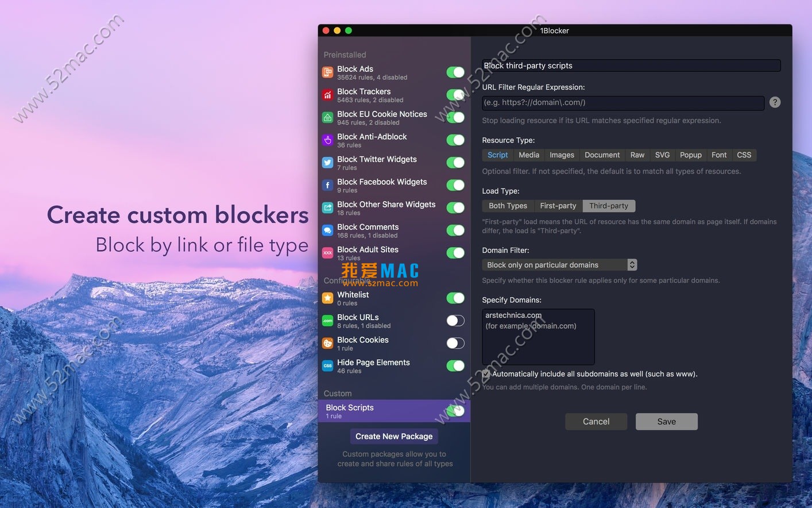This screenshot has height=508, width=812.
Task: Choose Third-party load type
Action: click(x=609, y=205)
